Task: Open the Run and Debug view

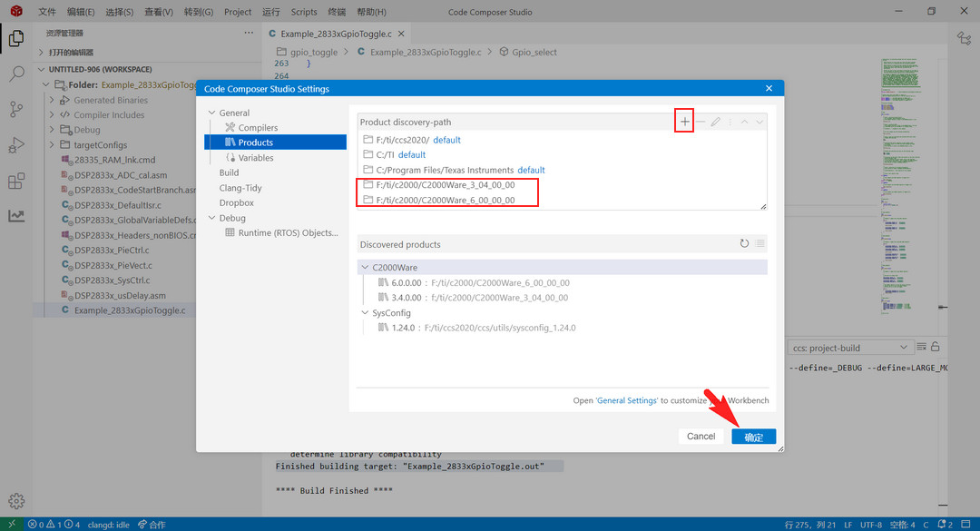Action: (16, 145)
